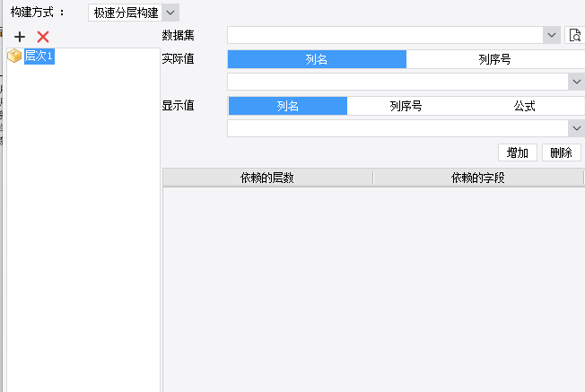Delete layer with red X icon

tap(43, 37)
